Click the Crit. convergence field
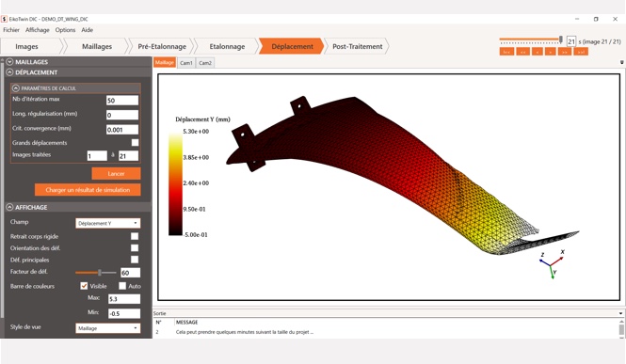626x364 pixels. click(x=122, y=130)
